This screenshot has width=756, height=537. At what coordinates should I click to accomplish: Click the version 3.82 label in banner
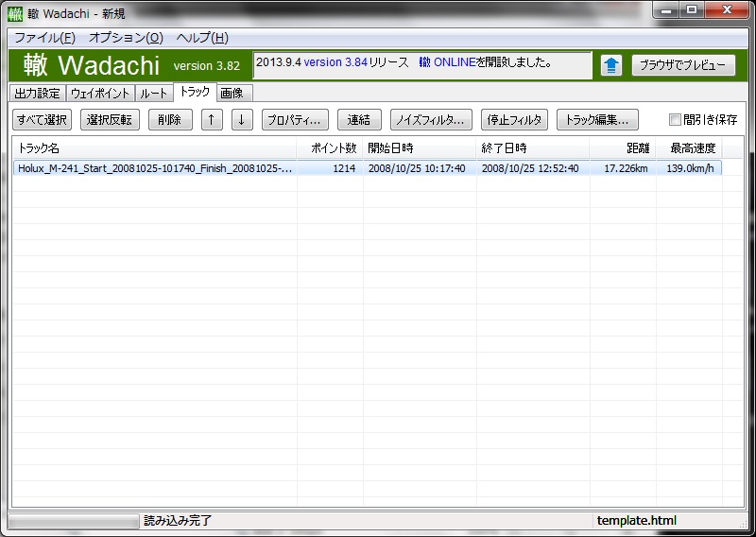click(206, 65)
